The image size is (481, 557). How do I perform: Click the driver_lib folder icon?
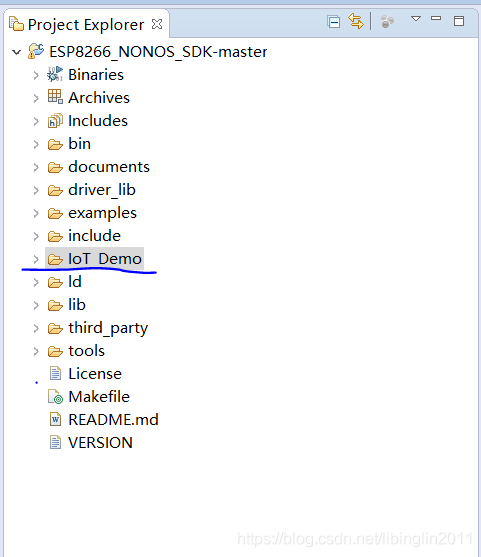pyautogui.click(x=55, y=190)
